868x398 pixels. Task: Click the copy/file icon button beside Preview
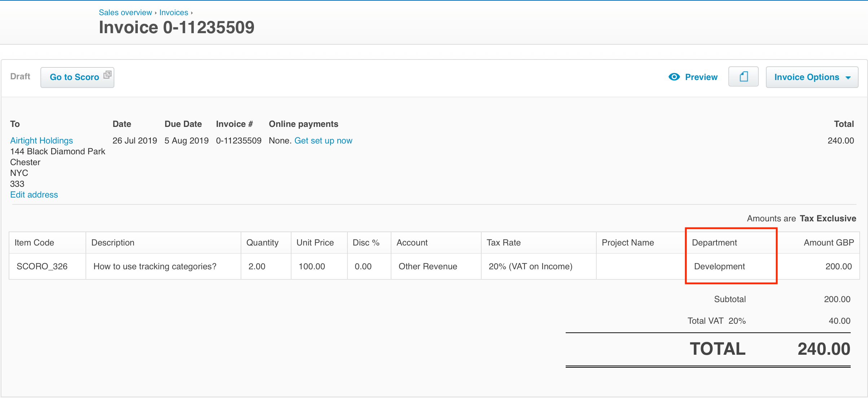743,77
